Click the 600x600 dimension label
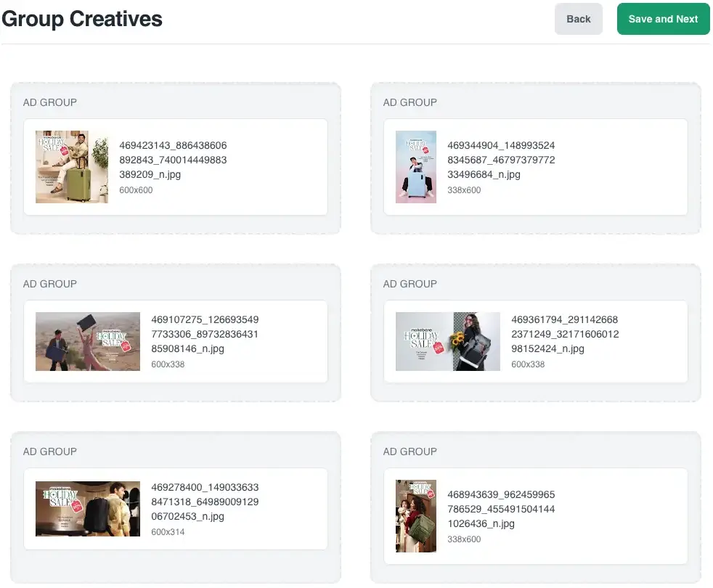 [136, 190]
